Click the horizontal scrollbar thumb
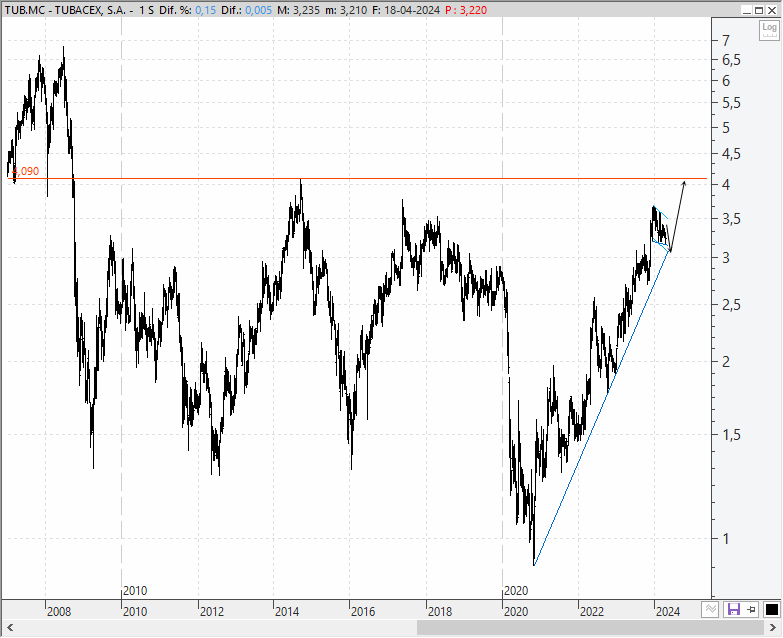The height and width of the screenshot is (638, 783). [589, 628]
